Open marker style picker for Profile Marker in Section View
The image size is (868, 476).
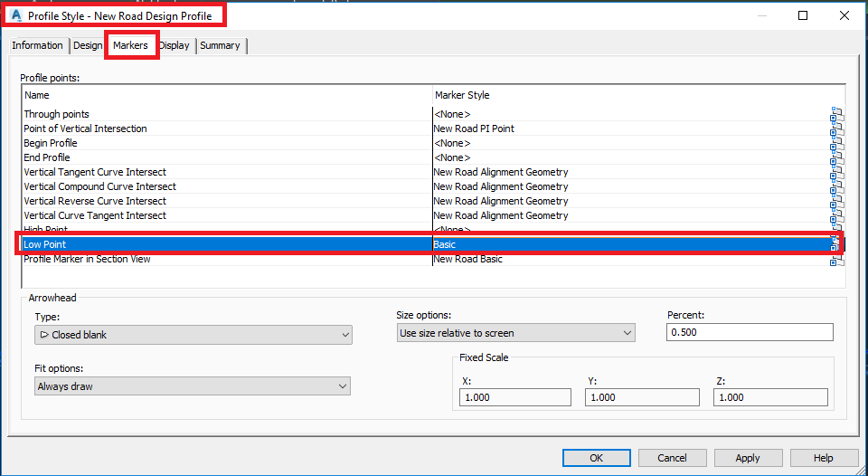point(836,260)
